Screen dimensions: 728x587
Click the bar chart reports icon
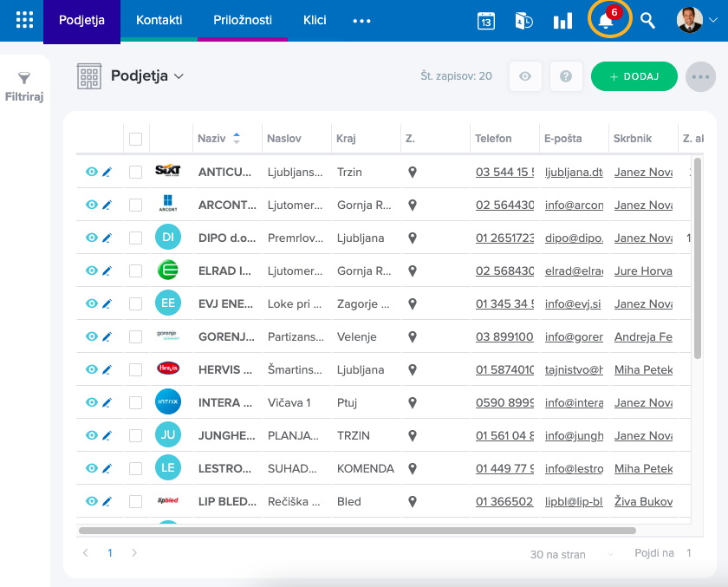coord(563,21)
